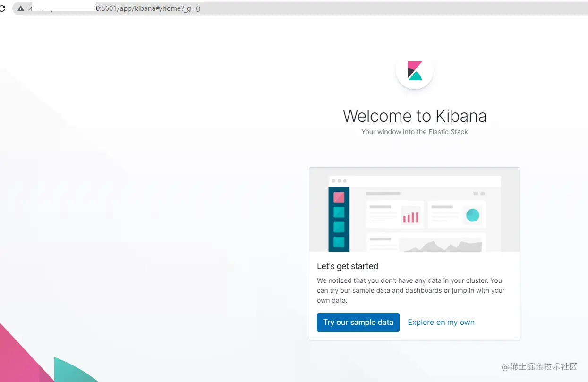Click the 'Welcome to Kibana' heading
Image resolution: width=588 pixels, height=382 pixels.
tap(415, 116)
